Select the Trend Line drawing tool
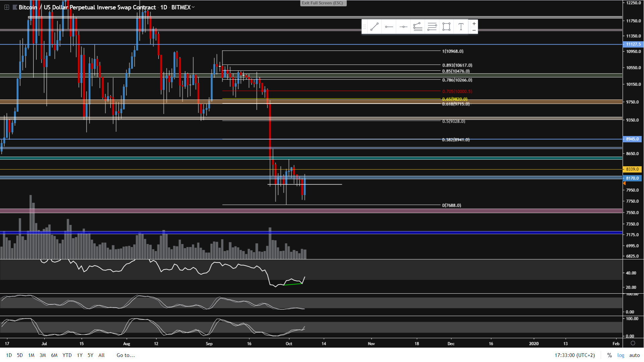Viewport: 644px width, 362px height. [374, 27]
